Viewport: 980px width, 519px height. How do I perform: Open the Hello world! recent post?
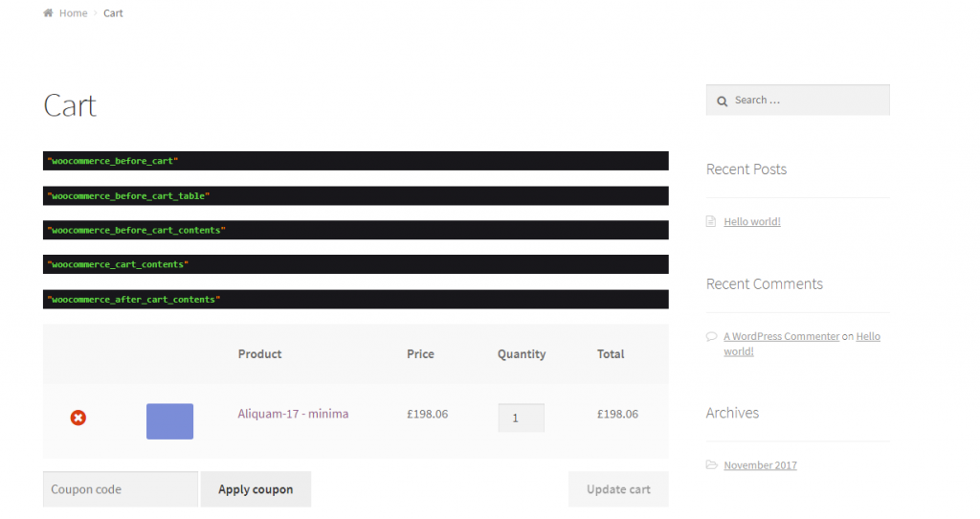tap(752, 222)
